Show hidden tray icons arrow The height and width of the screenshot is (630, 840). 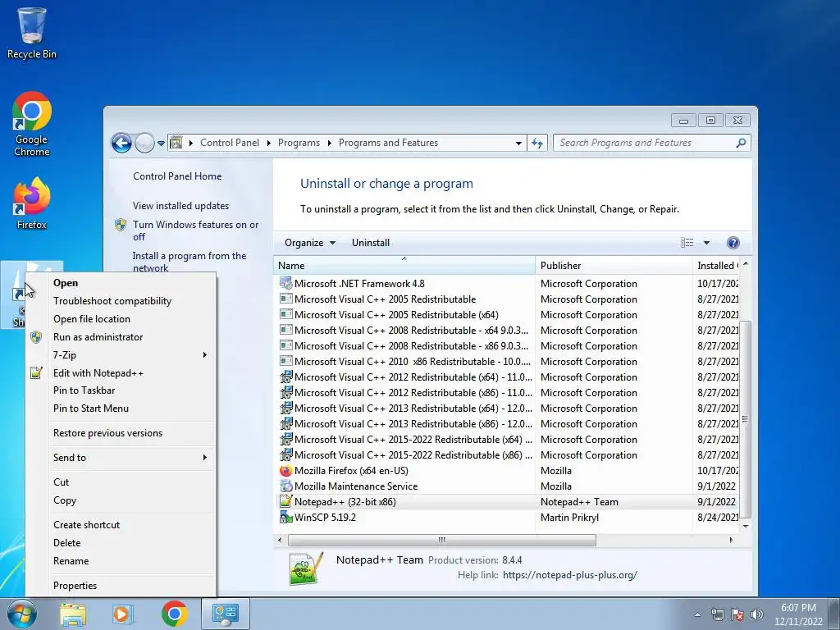(x=697, y=614)
